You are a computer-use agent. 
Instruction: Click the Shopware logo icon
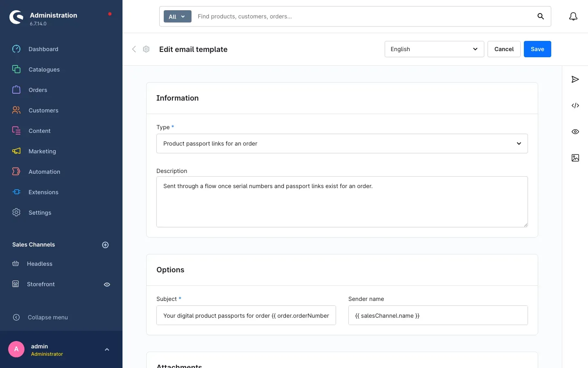16,17
